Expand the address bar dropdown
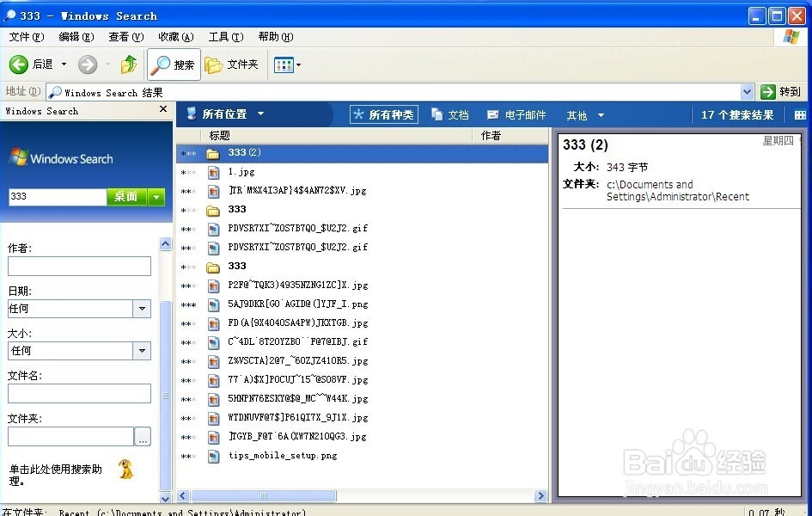The width and height of the screenshot is (812, 516). click(x=747, y=92)
